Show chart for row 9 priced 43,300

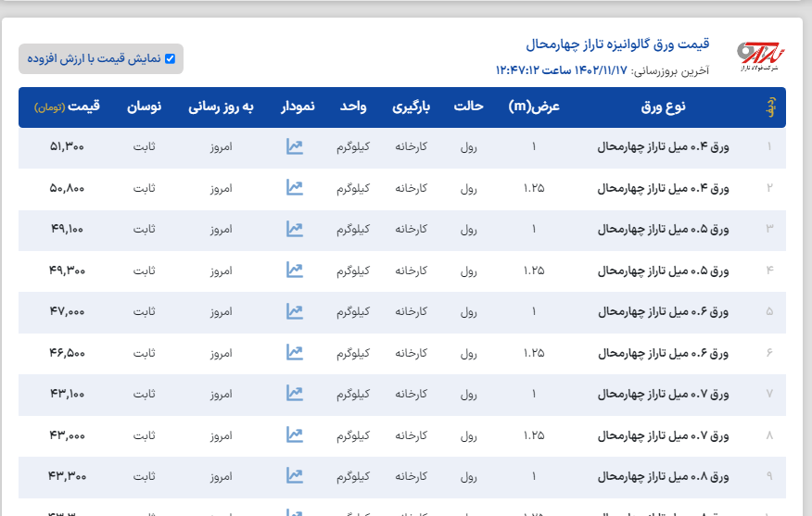click(x=295, y=476)
